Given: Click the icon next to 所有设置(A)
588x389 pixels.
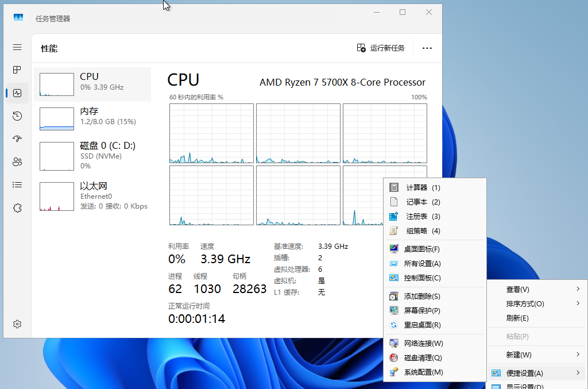Looking at the screenshot, I should [x=394, y=263].
